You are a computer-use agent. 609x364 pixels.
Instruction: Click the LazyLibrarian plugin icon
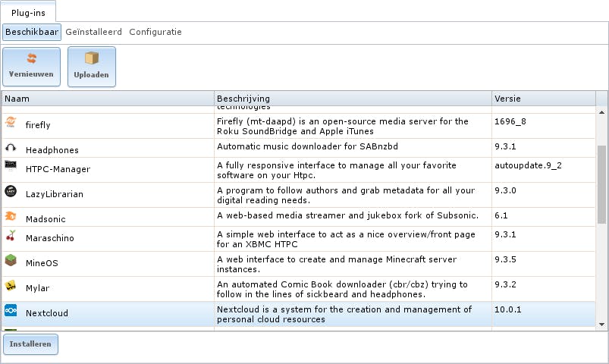tap(11, 193)
